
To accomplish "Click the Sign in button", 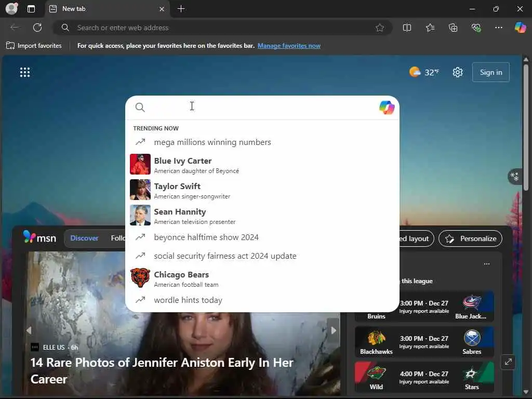I will coord(490,72).
